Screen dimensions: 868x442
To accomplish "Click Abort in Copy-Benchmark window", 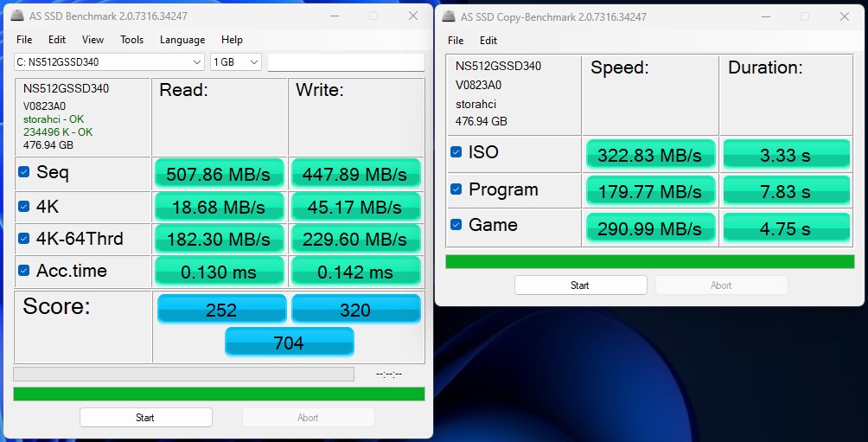I will click(721, 285).
